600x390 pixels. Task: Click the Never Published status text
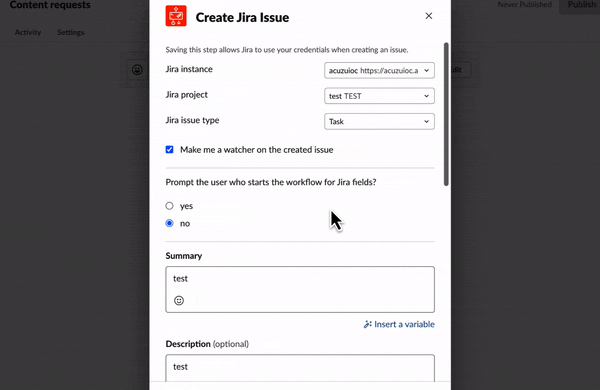[525, 5]
